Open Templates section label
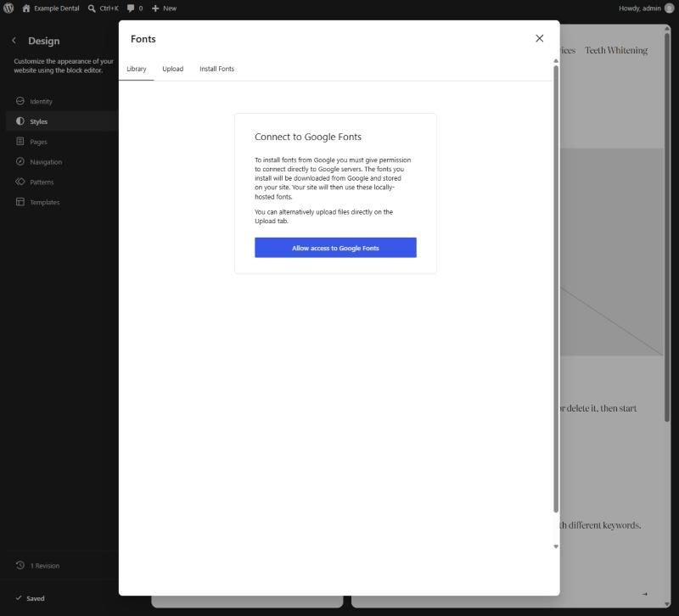679x616 pixels. point(45,202)
